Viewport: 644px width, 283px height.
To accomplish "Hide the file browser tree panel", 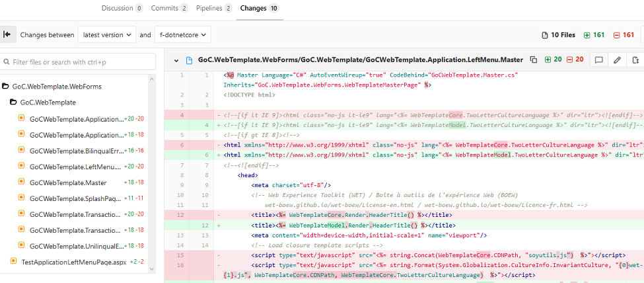I will pyautogui.click(x=7, y=34).
